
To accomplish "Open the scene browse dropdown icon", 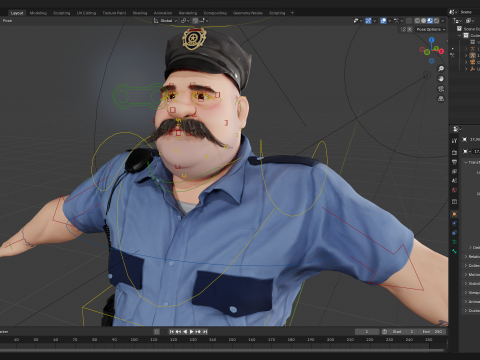I will point(453,12).
